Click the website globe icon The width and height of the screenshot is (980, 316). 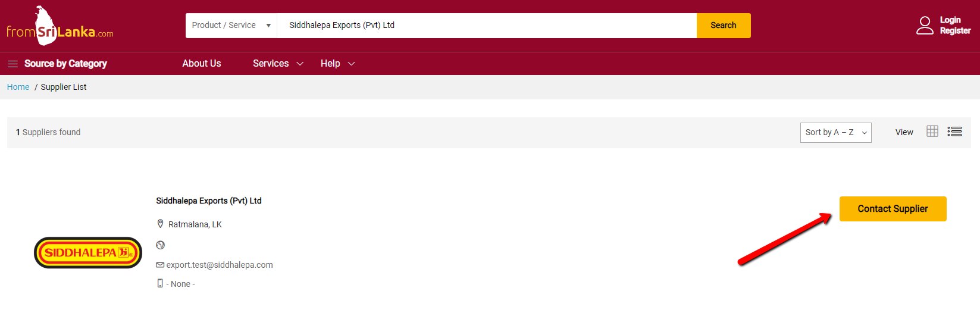tap(161, 245)
